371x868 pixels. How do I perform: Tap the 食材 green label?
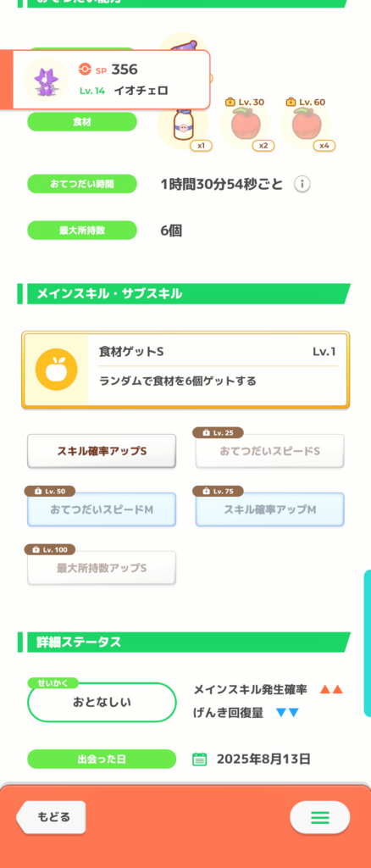click(82, 122)
